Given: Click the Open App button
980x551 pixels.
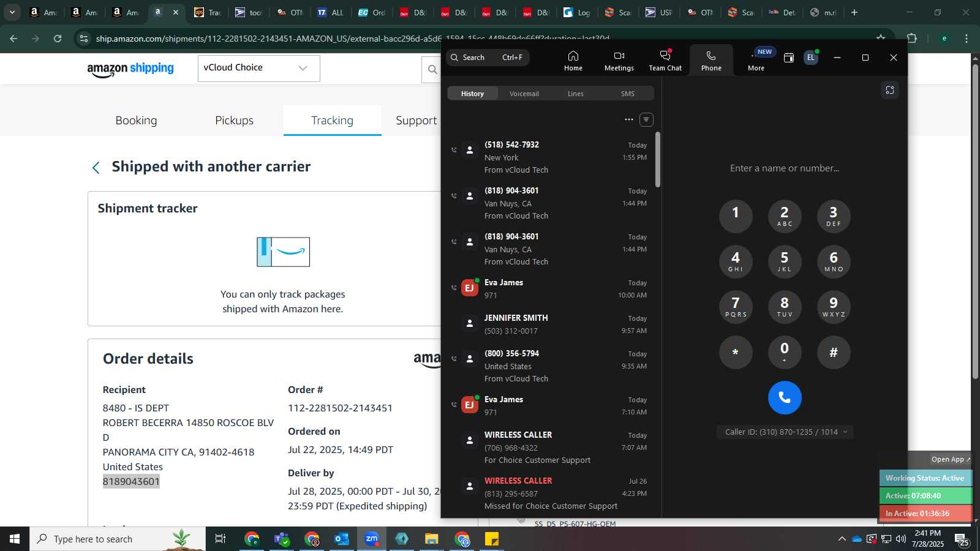Looking at the screenshot, I should click(951, 459).
